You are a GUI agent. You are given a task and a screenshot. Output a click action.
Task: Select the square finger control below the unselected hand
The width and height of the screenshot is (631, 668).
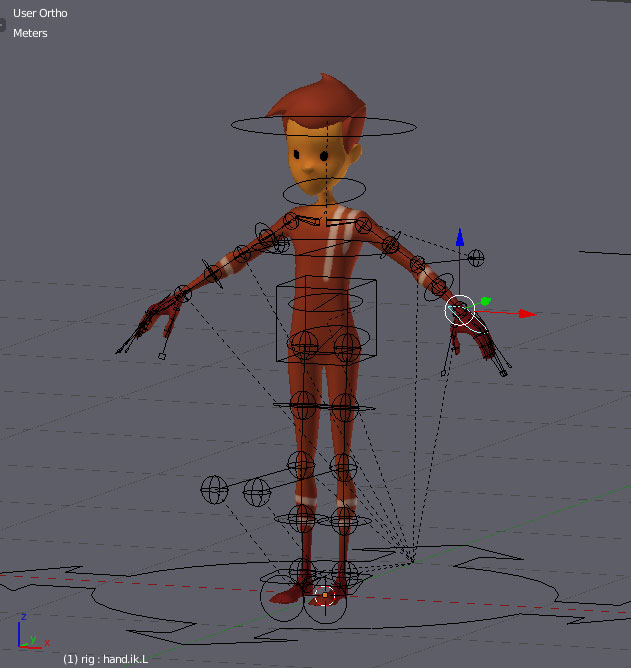pyautogui.click(x=162, y=356)
